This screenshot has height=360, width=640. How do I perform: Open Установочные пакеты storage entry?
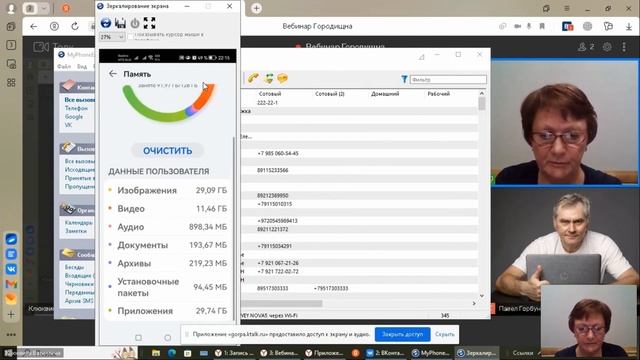(x=167, y=287)
